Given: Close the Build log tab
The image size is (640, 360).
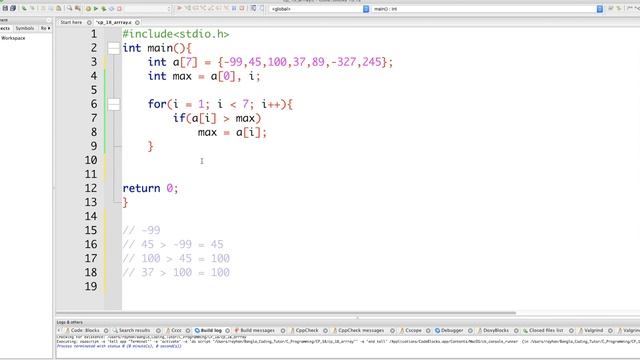Looking at the screenshot, I should point(228,331).
